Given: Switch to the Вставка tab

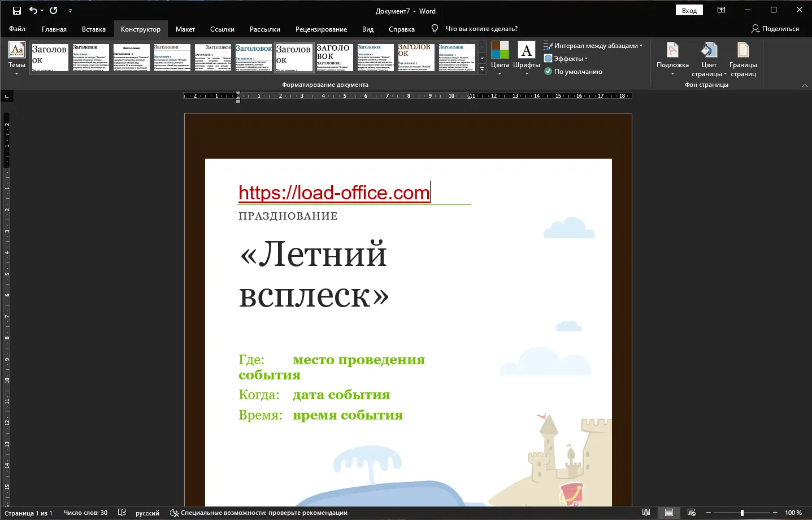Looking at the screenshot, I should [x=94, y=29].
